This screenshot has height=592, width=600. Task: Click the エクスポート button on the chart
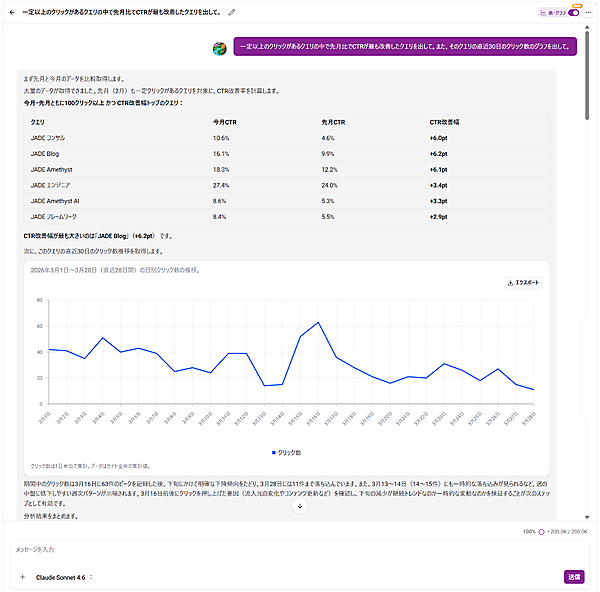click(x=524, y=282)
